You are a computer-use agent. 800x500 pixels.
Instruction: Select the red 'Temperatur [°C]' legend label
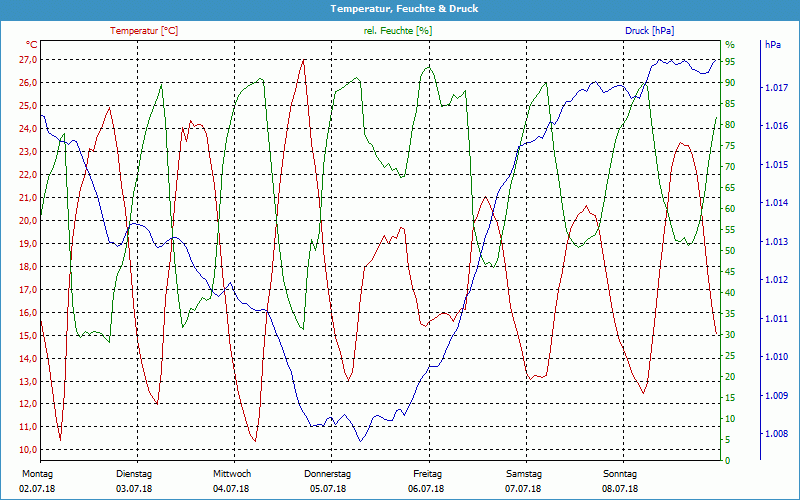click(x=144, y=31)
